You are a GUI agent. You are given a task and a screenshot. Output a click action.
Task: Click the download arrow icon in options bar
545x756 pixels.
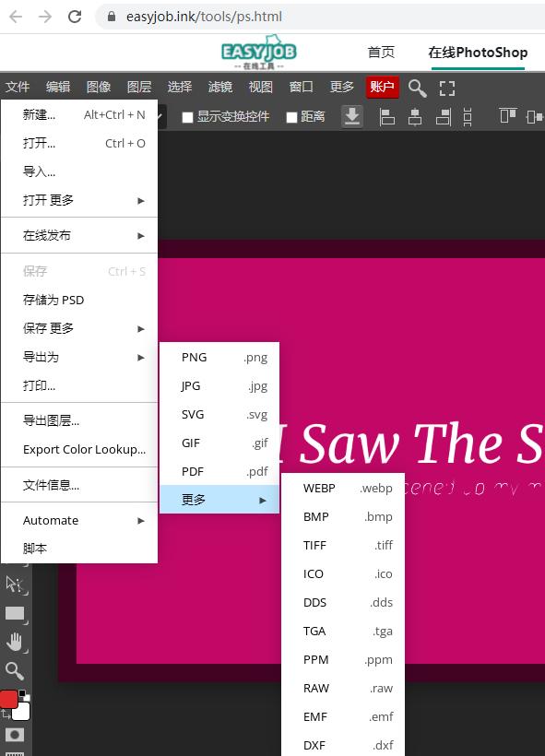[352, 117]
